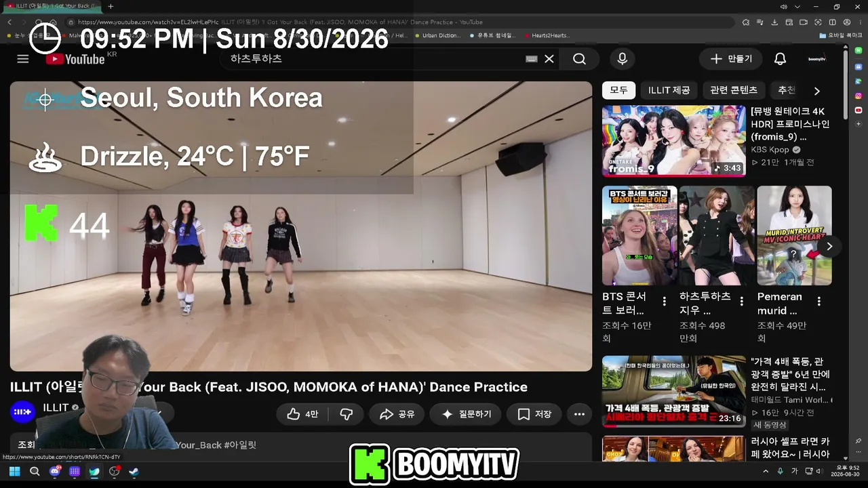868x488 pixels.
Task: Open the ILLIT channel avatar
Action: tap(22, 411)
